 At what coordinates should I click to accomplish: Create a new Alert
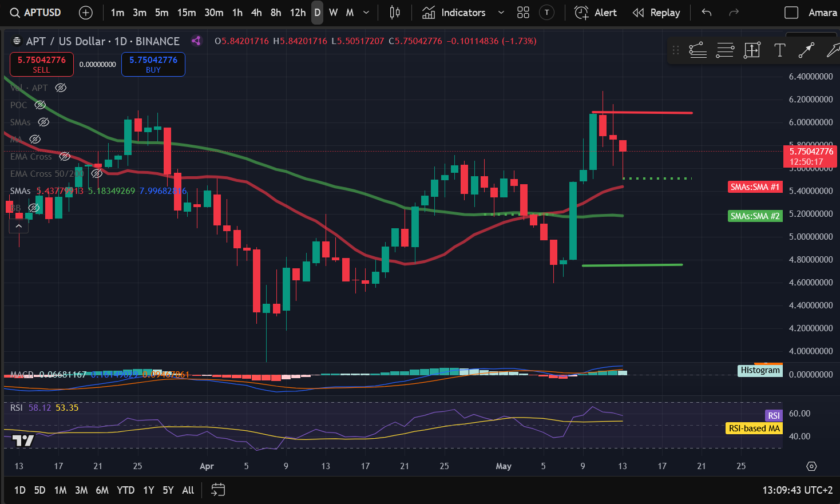pyautogui.click(x=596, y=13)
